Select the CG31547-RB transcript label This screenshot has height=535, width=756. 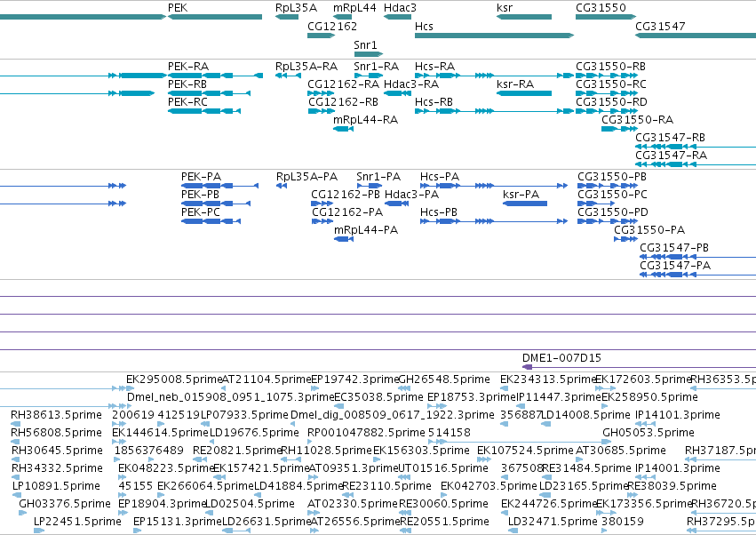[670, 138]
